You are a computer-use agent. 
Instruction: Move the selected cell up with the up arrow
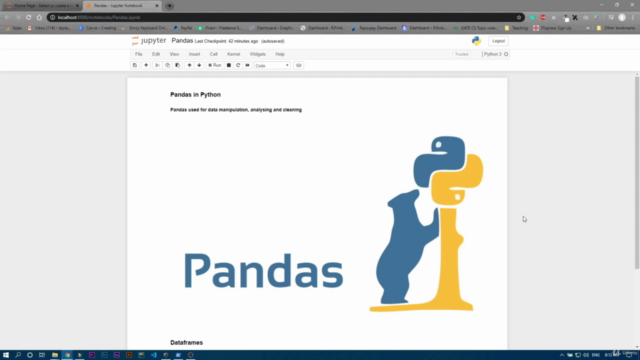pos(189,65)
